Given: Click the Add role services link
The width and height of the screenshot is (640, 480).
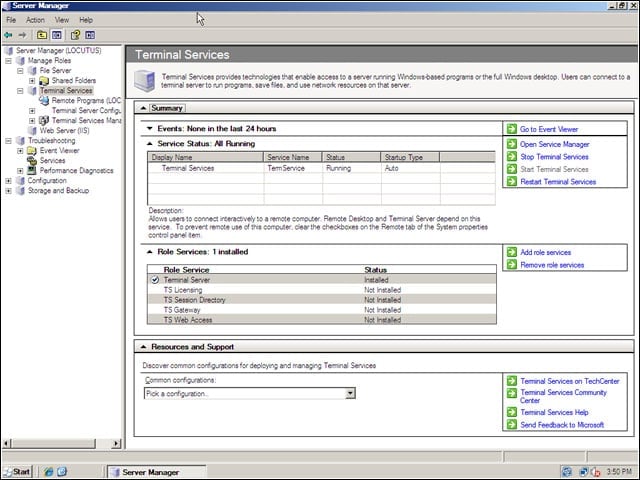Looking at the screenshot, I should click(545, 252).
